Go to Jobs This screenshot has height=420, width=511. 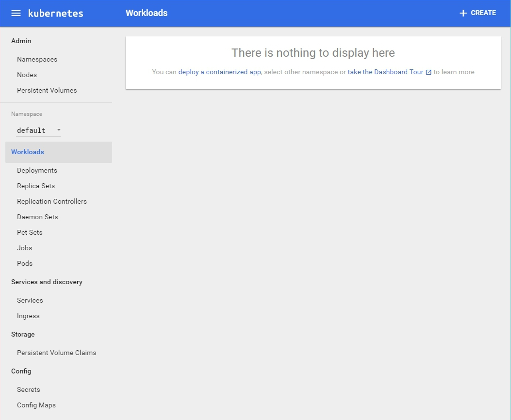24,248
